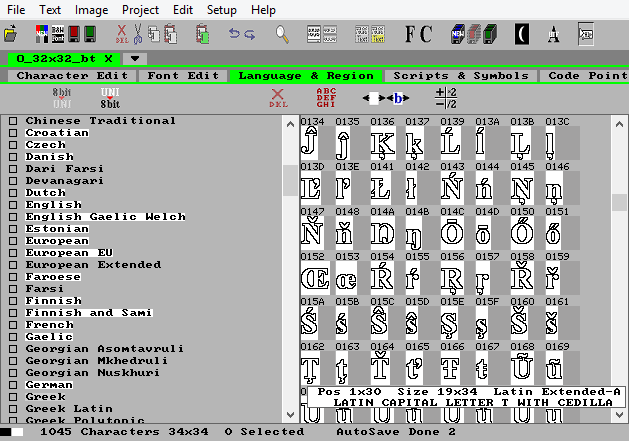Click the TTF letter A icon
Viewport: 629px width, 441px height.
tap(554, 34)
